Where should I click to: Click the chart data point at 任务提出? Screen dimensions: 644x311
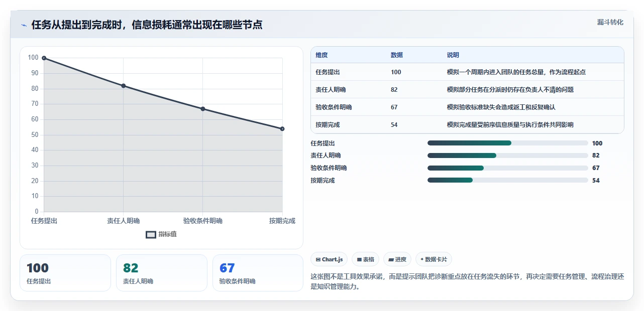(x=44, y=58)
